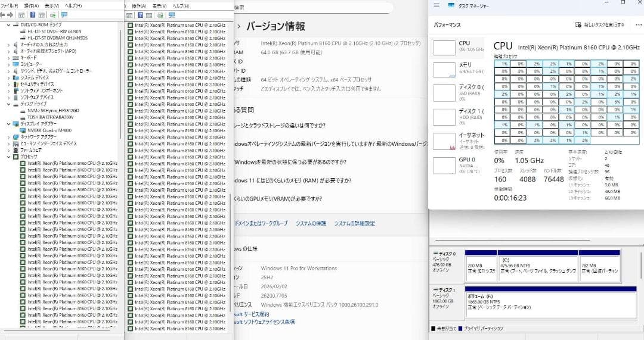Collapse the DVD/CD-ROM ドライブ tree node
The width and height of the screenshot is (644, 340).
tap(8, 24)
